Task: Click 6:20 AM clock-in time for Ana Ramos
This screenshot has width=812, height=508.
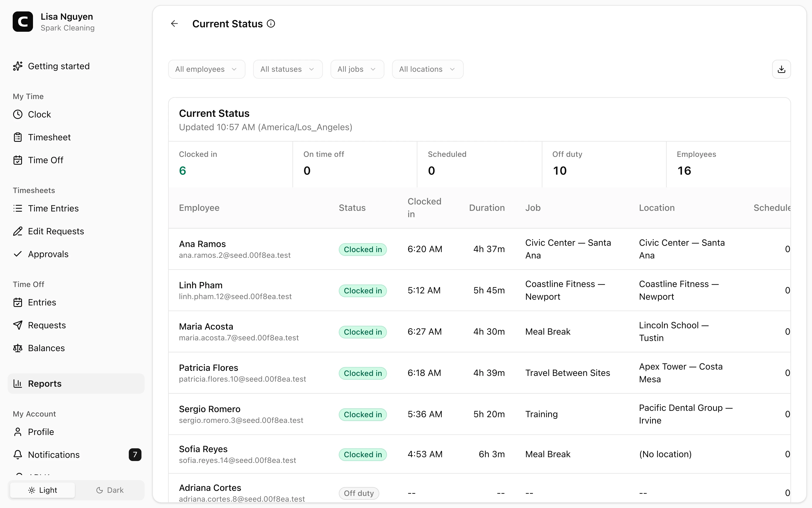Action: pyautogui.click(x=425, y=249)
